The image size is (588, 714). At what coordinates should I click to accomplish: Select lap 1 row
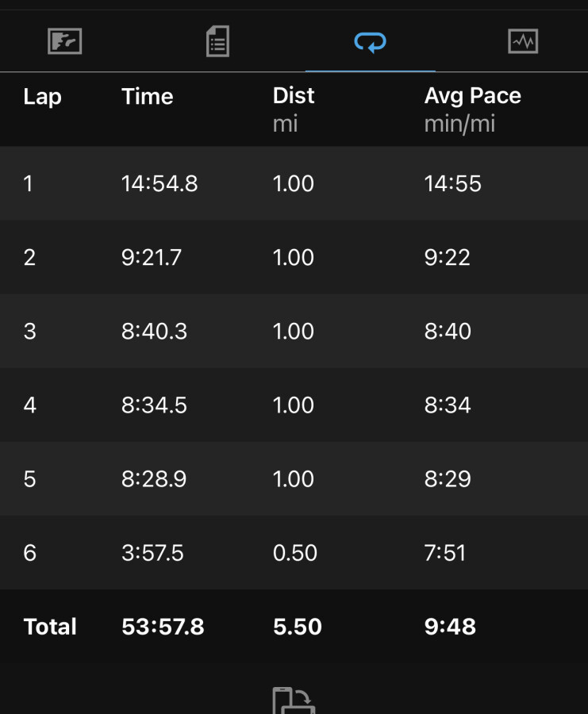coord(294,183)
